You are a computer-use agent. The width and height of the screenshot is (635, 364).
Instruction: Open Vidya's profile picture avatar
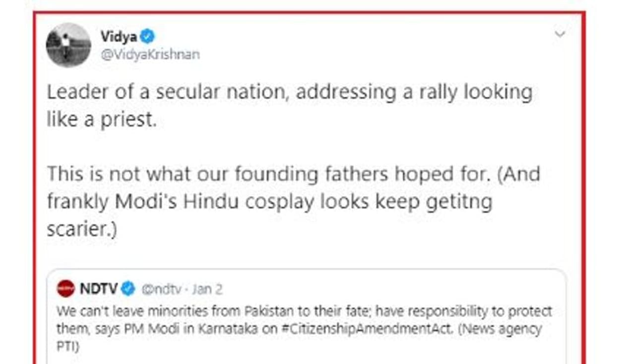click(x=68, y=45)
